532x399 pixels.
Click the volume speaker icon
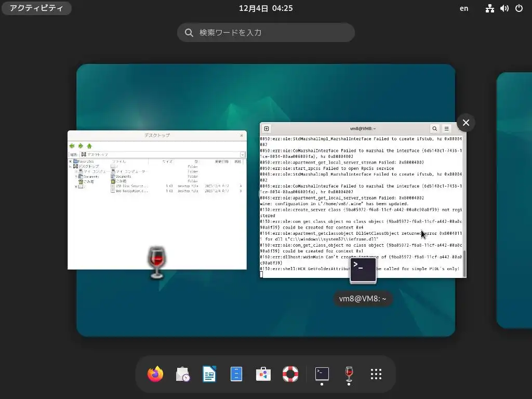[x=504, y=8]
